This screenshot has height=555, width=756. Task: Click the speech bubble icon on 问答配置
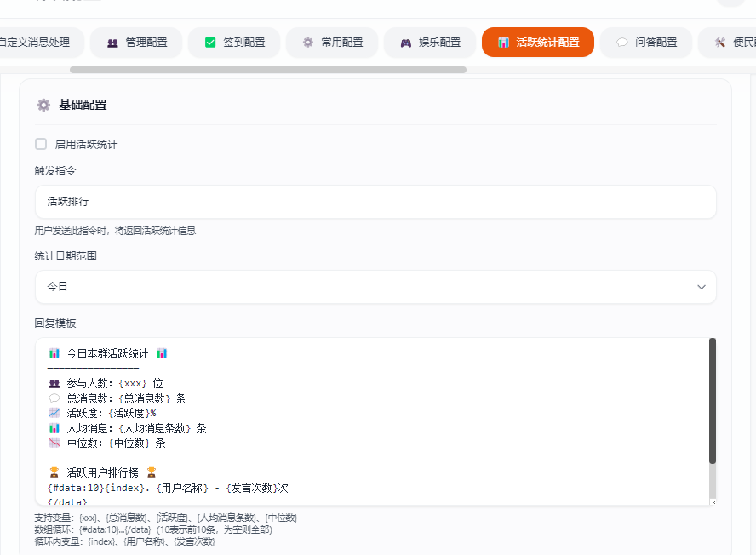pos(622,41)
